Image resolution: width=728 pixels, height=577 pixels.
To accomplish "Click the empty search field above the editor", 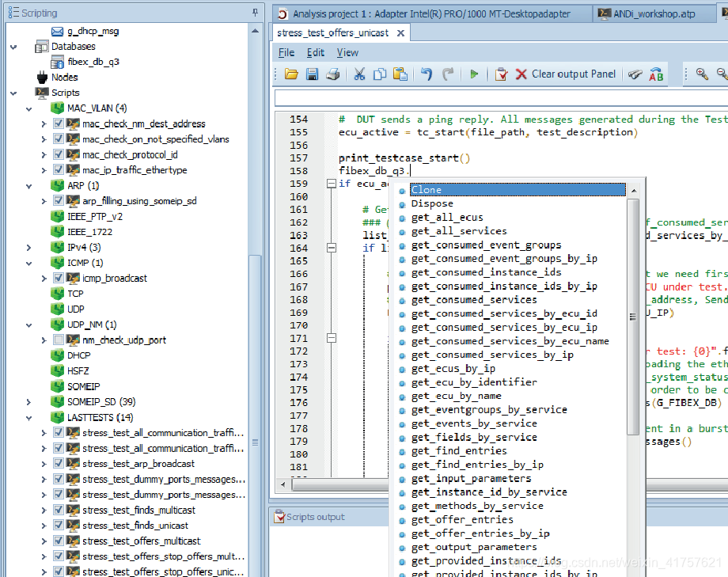I will [502, 98].
